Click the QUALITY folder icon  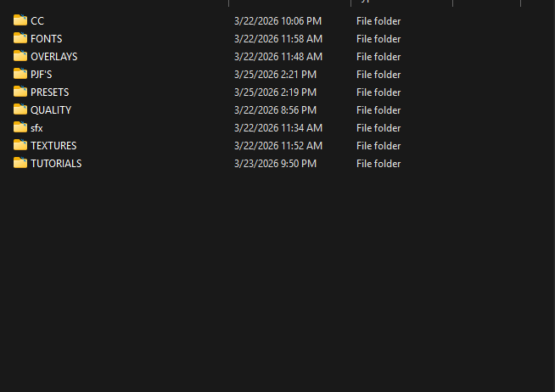(x=20, y=109)
